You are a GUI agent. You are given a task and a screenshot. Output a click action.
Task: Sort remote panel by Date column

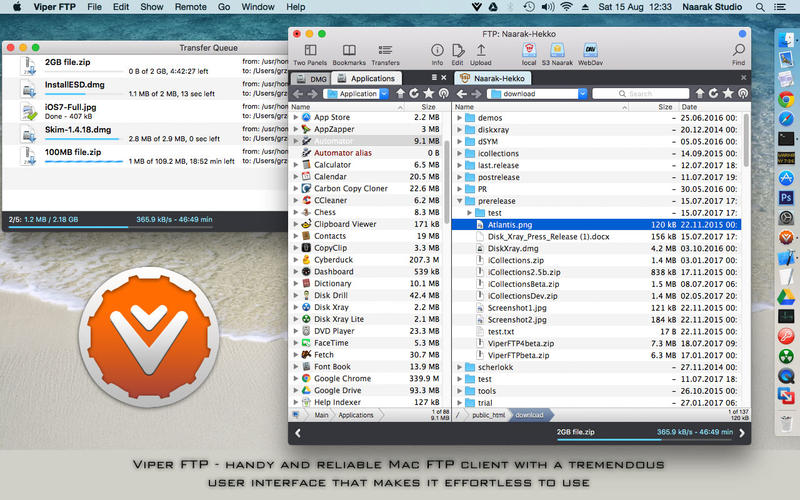pyautogui.click(x=689, y=107)
